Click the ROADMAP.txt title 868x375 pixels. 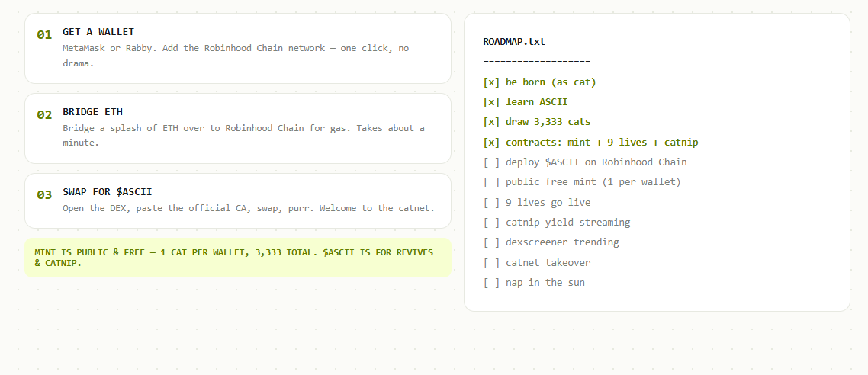(x=514, y=41)
